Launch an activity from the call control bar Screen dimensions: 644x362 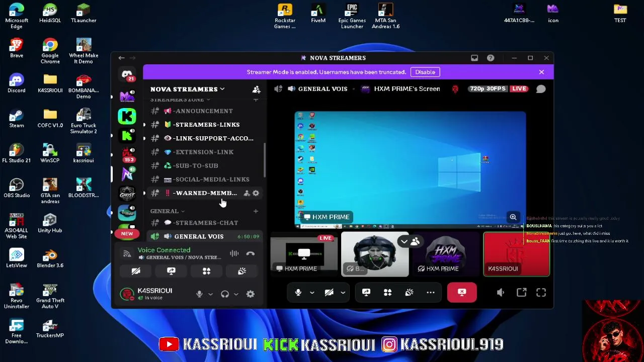tap(387, 292)
